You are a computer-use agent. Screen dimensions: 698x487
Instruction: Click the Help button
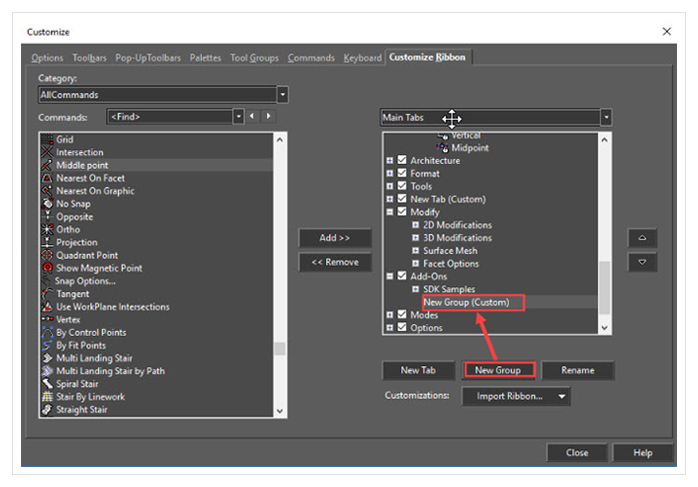pos(643,452)
